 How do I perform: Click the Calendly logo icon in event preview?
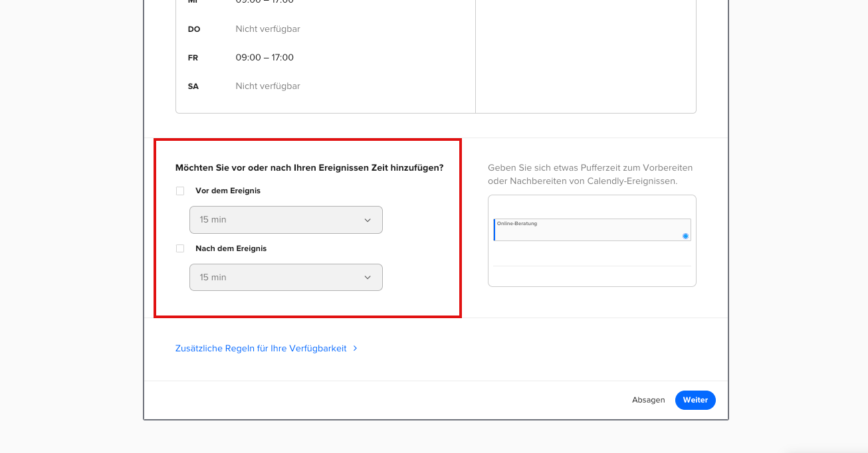pyautogui.click(x=685, y=236)
